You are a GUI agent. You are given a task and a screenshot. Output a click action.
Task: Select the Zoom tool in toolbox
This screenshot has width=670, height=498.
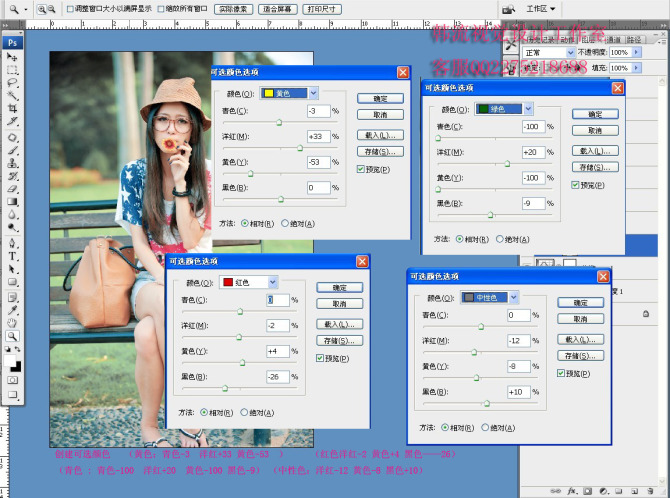pyautogui.click(x=12, y=336)
